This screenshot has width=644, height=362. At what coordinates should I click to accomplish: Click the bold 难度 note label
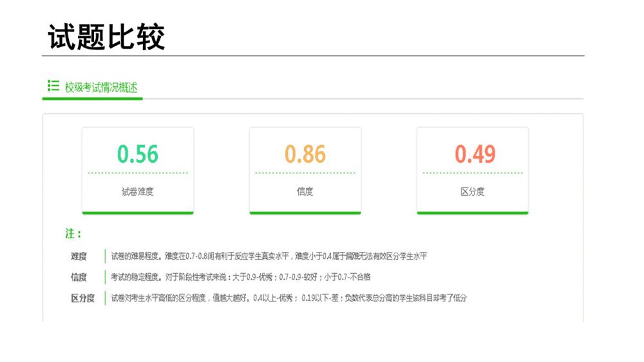tap(79, 256)
